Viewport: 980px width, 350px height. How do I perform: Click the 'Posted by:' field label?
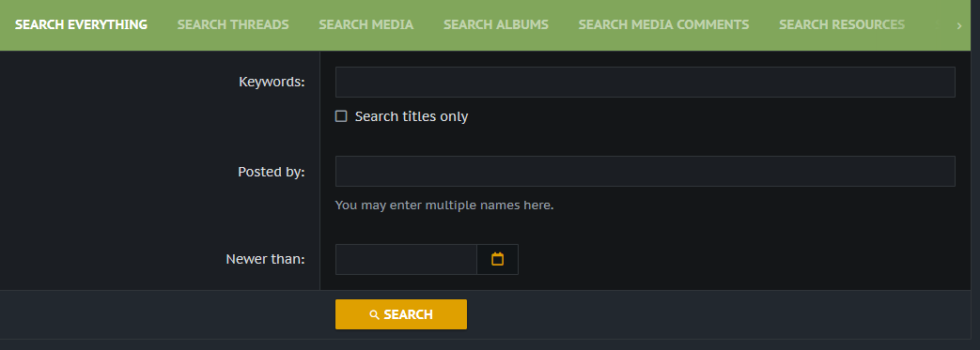click(272, 172)
